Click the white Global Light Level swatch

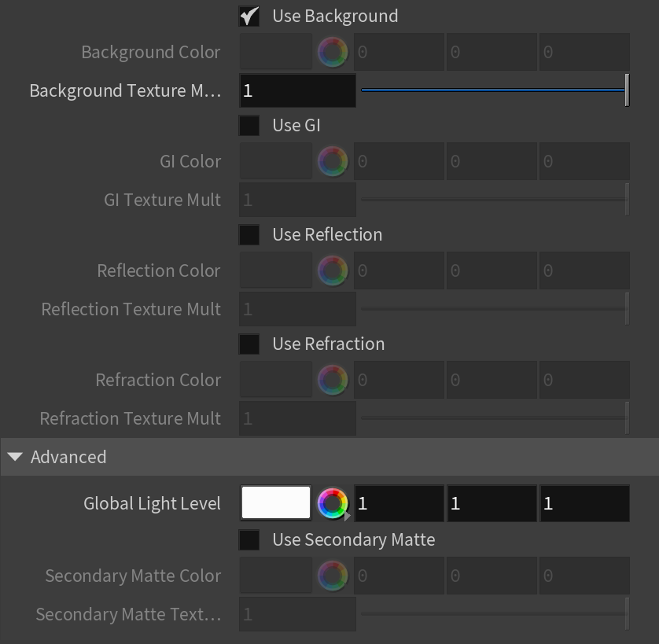[x=276, y=502]
